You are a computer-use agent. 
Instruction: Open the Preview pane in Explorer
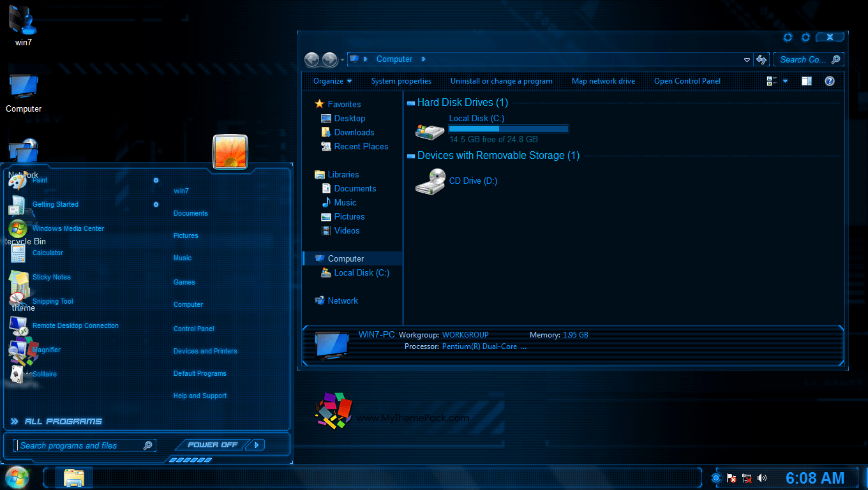point(806,81)
